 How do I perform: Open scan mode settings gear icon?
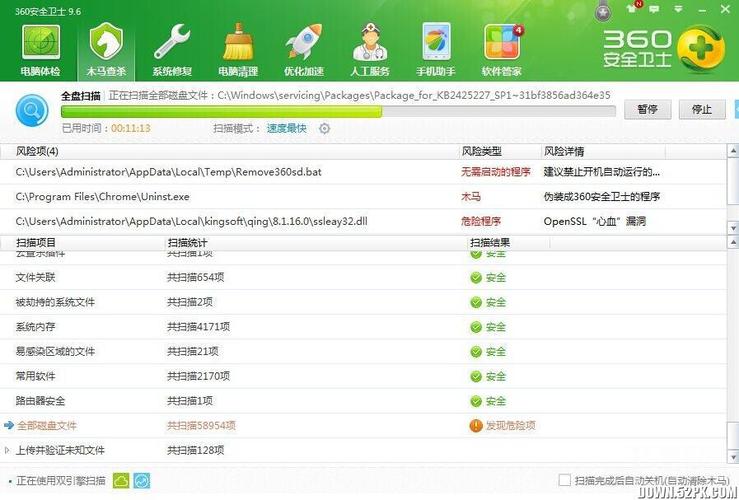point(324,128)
